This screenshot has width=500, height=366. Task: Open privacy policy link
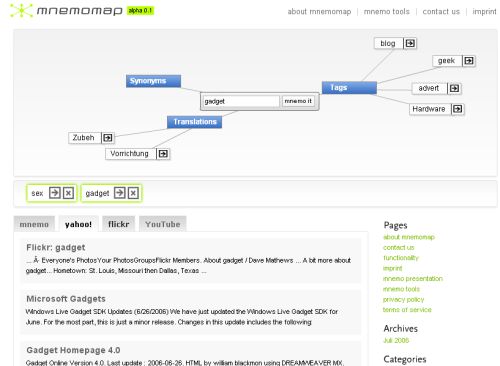pyautogui.click(x=404, y=299)
